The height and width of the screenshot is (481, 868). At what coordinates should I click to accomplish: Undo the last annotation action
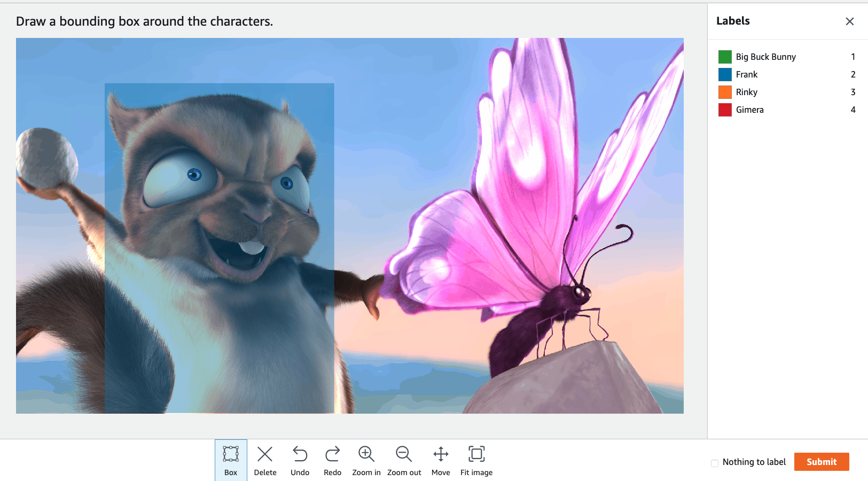(300, 460)
